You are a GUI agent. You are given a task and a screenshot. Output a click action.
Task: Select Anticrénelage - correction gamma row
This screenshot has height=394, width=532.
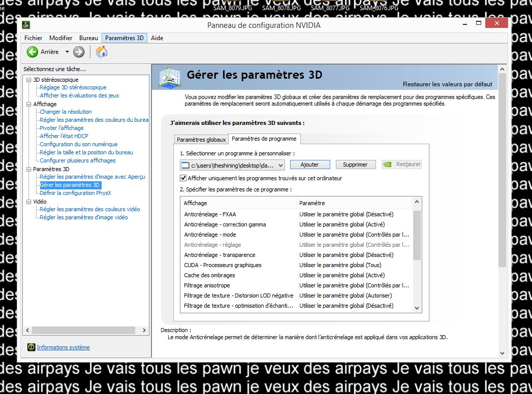[297, 224]
